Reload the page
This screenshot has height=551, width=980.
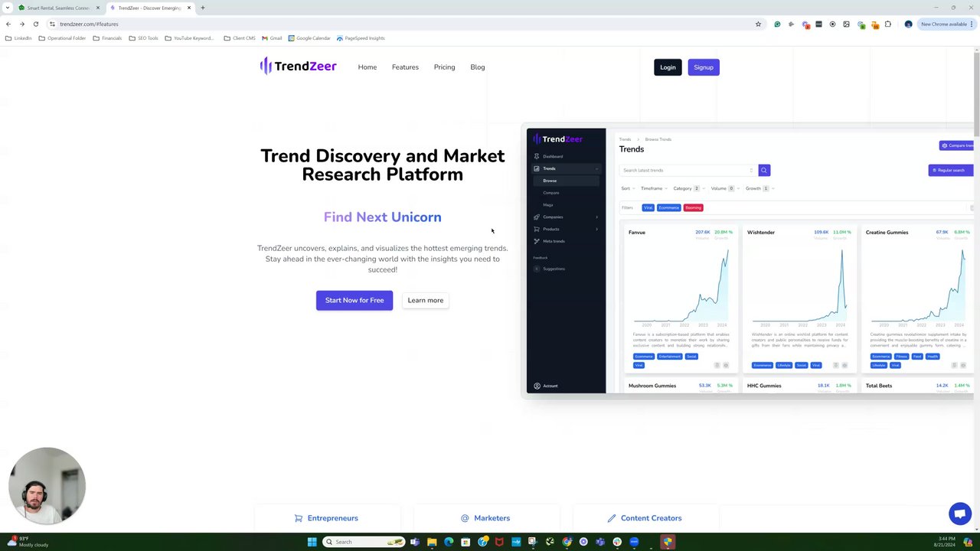35,24
